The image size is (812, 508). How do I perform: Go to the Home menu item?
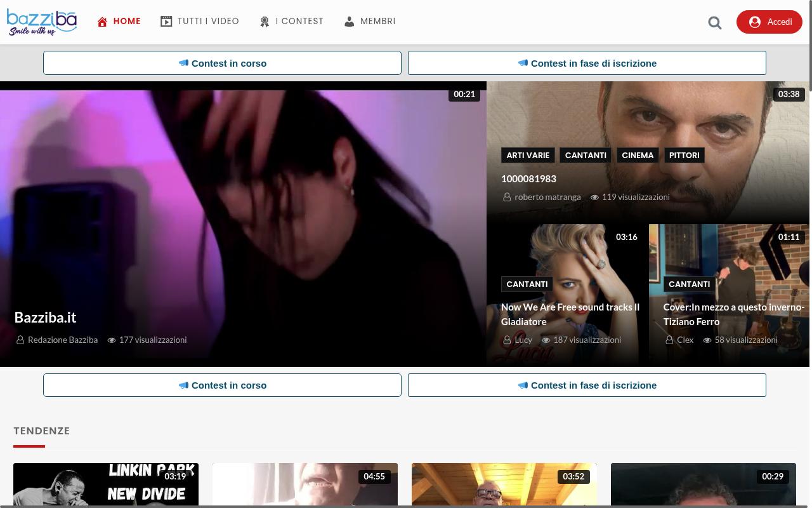(x=119, y=22)
